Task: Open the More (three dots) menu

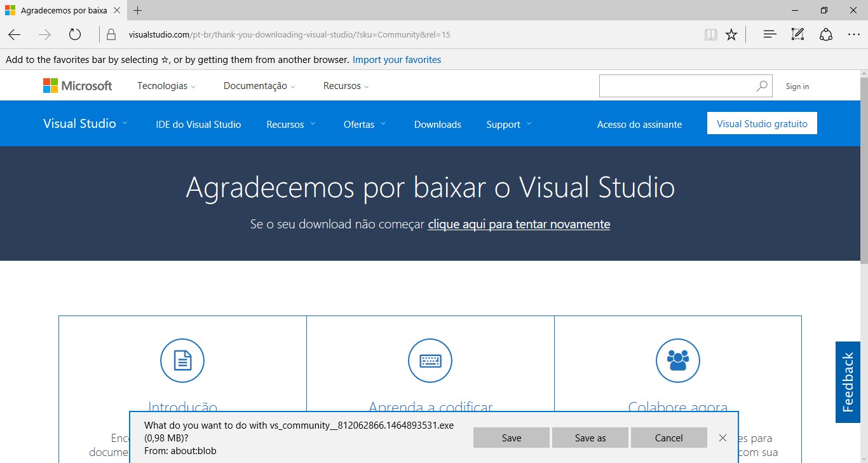Action: point(853,34)
